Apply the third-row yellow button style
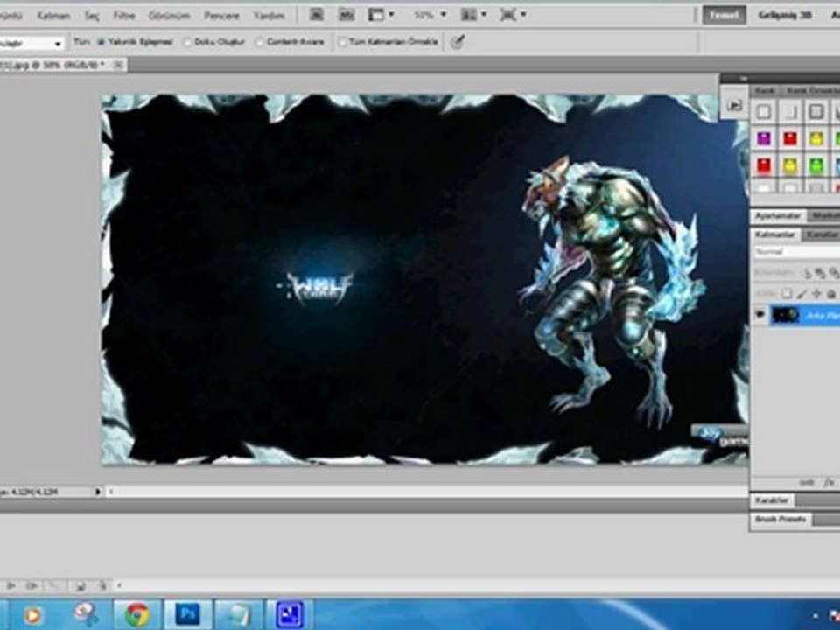840x630 pixels. click(x=789, y=165)
